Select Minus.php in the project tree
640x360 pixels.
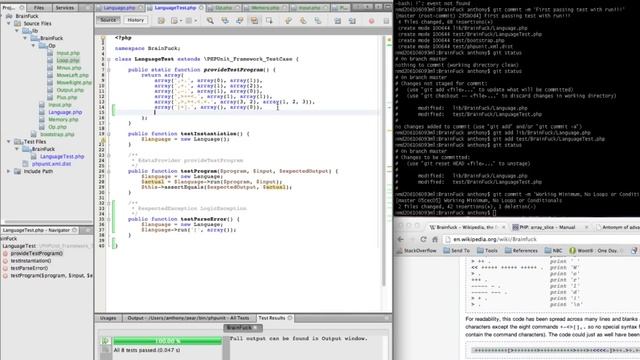tap(69, 68)
